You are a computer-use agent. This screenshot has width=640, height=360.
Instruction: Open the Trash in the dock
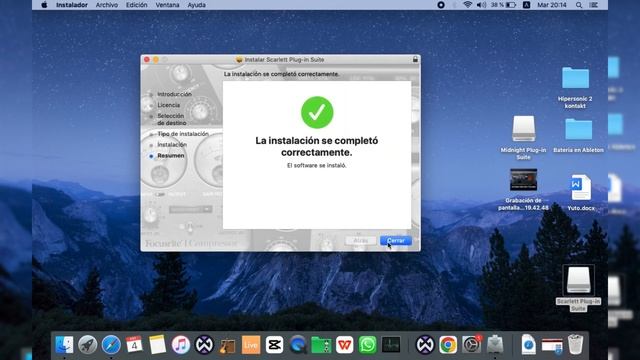[x=575, y=345]
